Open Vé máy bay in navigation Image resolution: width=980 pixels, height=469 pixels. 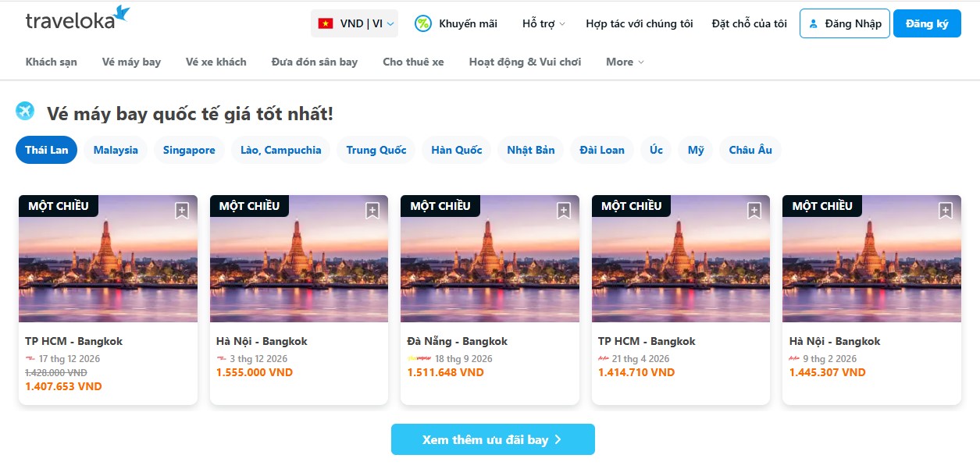tap(131, 62)
